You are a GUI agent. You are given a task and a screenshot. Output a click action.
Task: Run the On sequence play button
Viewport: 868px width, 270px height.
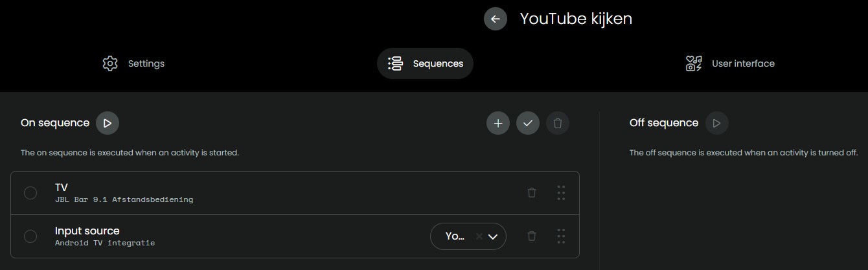coord(108,123)
